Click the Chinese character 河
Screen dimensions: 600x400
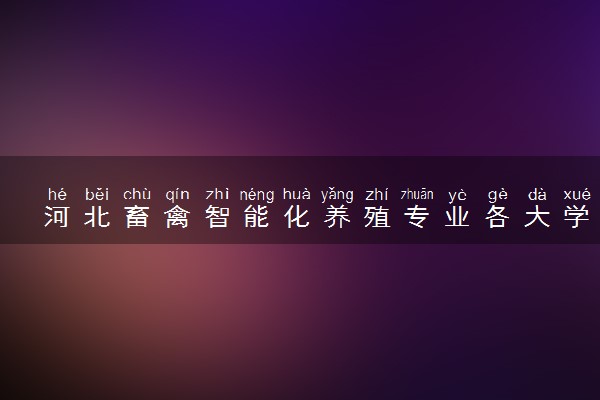(57, 217)
